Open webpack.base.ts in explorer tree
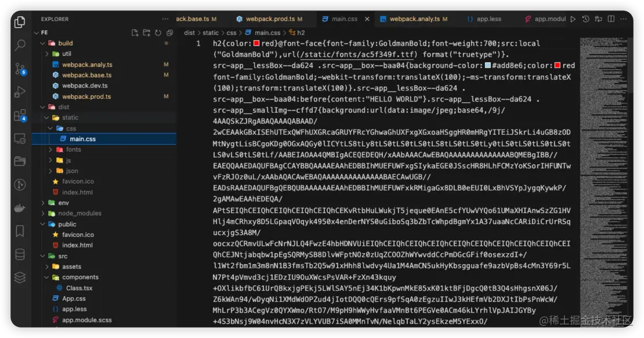This screenshot has width=644, height=338. click(86, 75)
